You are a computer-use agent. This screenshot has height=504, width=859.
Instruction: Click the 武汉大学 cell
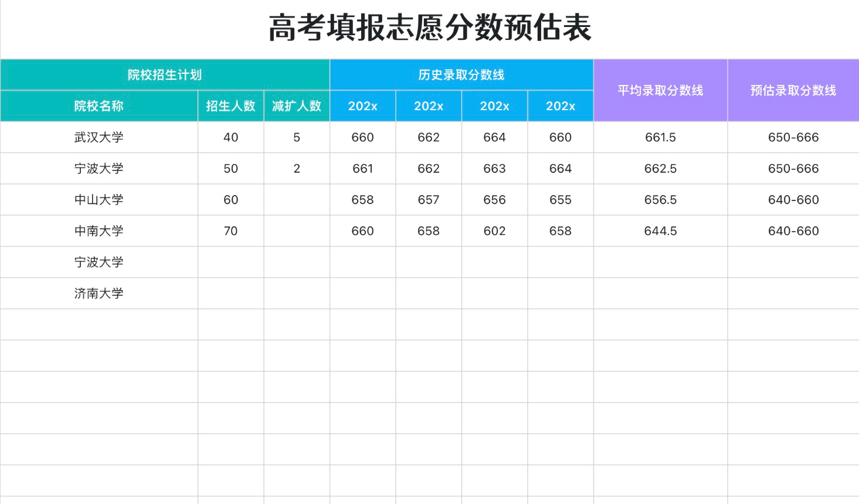pyautogui.click(x=99, y=137)
